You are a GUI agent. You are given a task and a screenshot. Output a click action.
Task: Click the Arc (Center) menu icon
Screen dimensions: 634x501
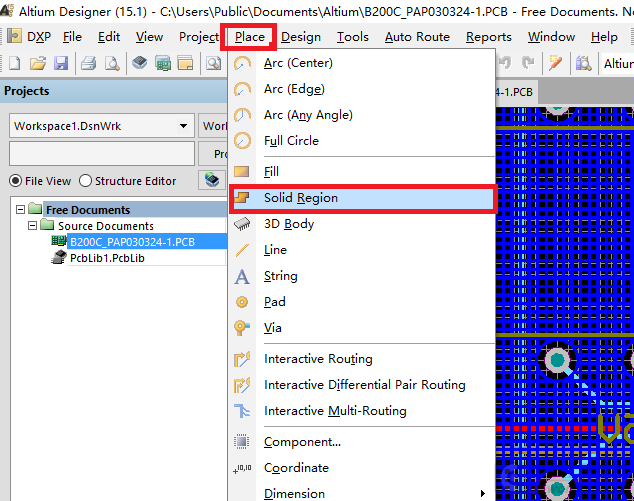point(242,63)
